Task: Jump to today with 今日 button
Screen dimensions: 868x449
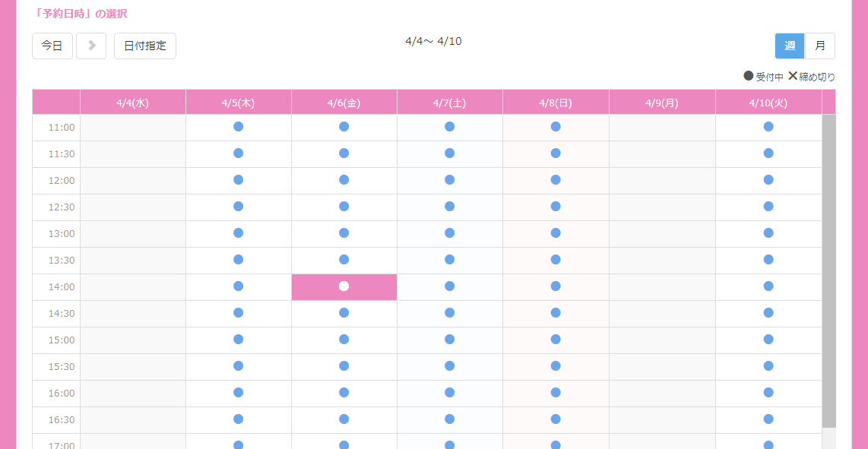Action: tap(52, 46)
